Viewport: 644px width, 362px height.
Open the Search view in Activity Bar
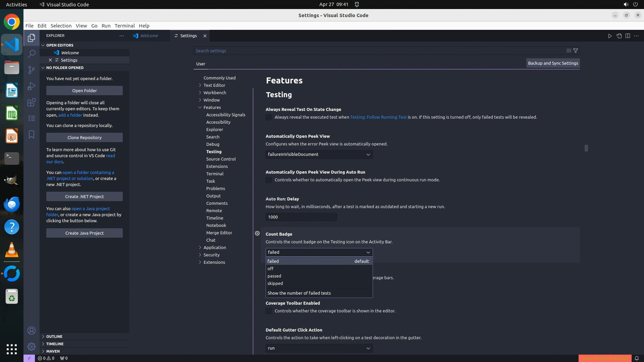(x=32, y=54)
